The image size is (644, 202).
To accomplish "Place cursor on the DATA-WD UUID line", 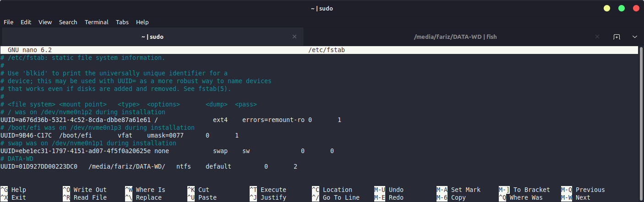I will (x=39, y=166).
